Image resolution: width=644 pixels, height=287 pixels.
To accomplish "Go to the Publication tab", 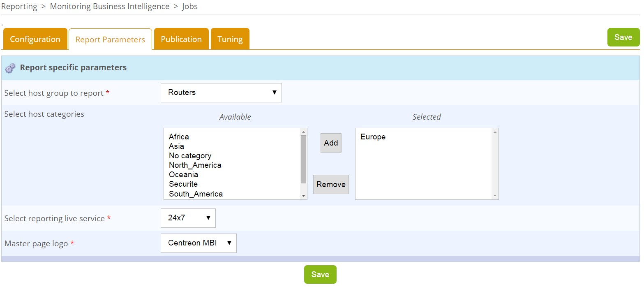I will point(181,39).
